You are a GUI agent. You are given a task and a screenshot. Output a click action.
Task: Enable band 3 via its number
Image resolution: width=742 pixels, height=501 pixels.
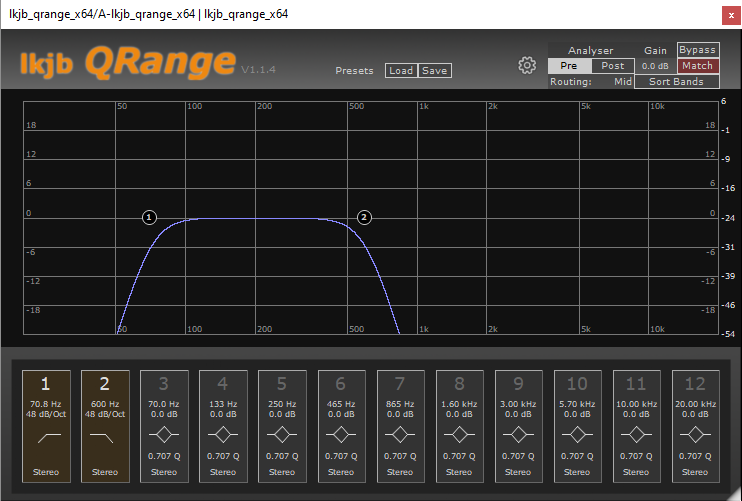point(164,384)
